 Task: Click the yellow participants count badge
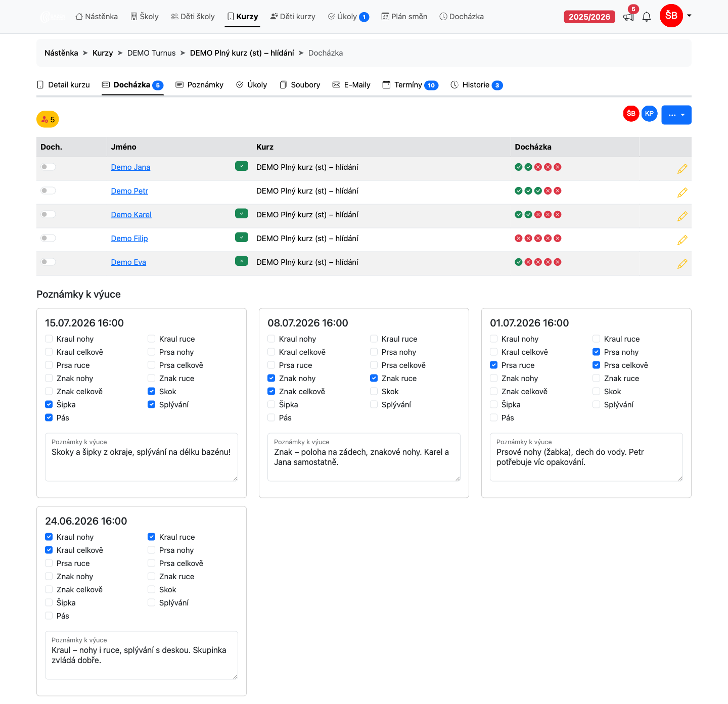48,119
